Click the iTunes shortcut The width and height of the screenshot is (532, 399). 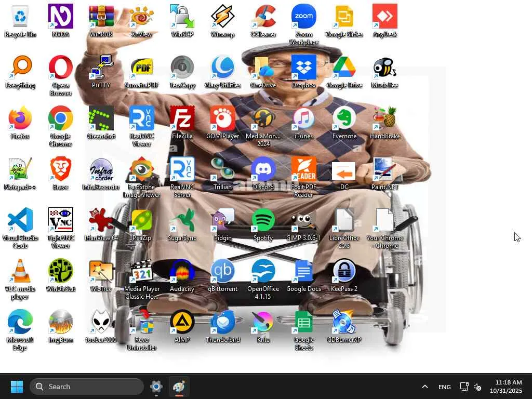[303, 123]
